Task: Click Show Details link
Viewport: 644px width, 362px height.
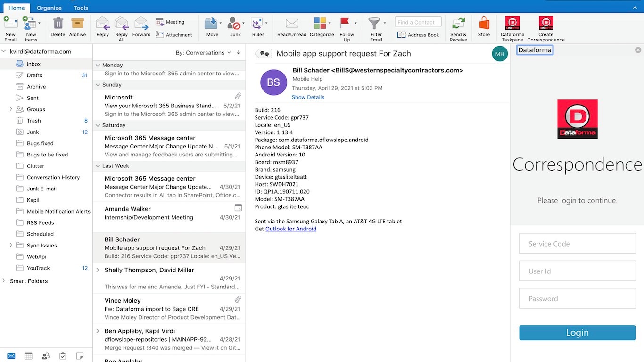Action: (308, 97)
